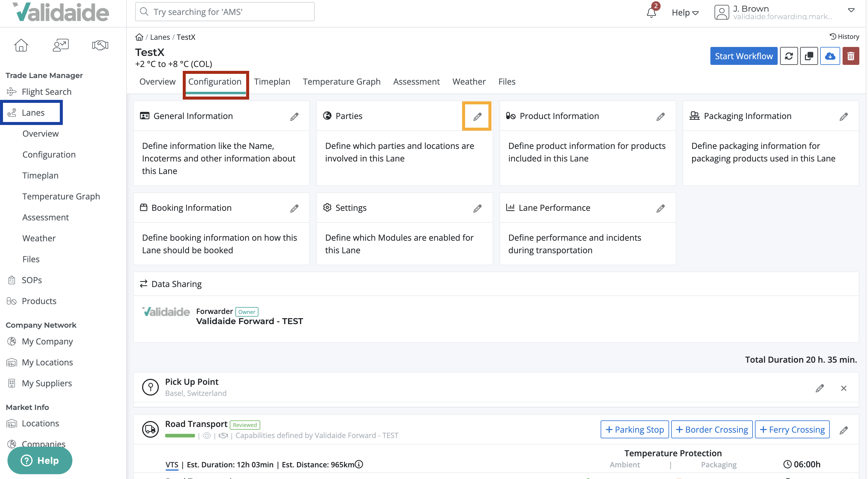Open the Help dropdown menu
868x479 pixels.
(685, 12)
